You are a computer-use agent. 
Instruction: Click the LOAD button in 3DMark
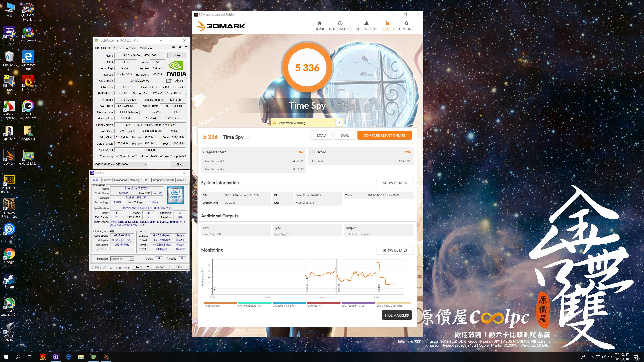321,135
